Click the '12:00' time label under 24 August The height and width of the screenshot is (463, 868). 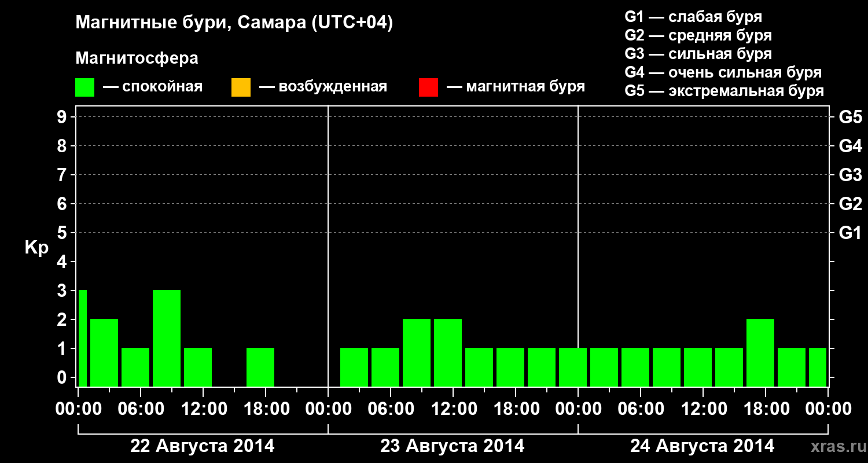point(703,409)
